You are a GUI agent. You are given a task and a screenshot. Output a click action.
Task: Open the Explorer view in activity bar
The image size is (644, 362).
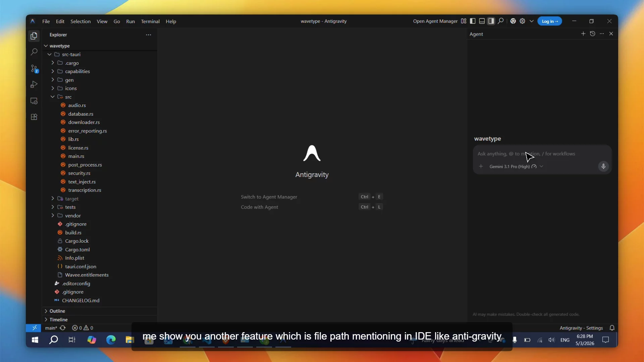tap(34, 36)
